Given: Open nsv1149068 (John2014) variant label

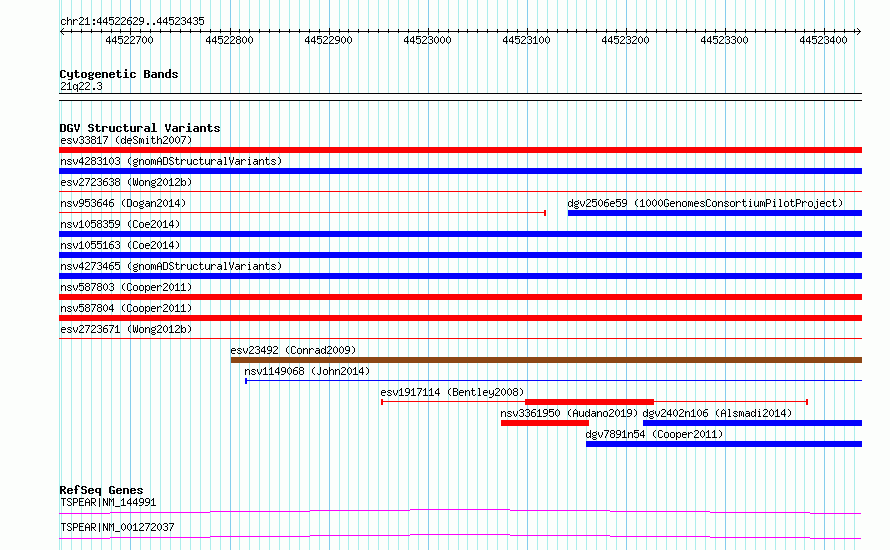Looking at the screenshot, I should coord(307,371).
